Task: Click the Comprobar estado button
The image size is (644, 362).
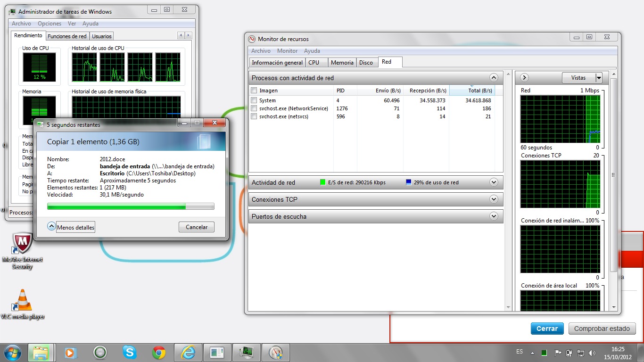Action: point(602,329)
